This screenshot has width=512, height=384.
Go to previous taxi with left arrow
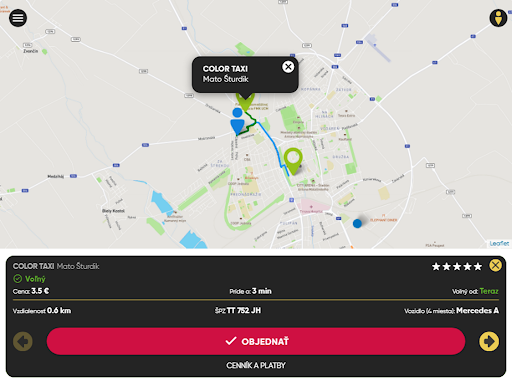point(23,341)
